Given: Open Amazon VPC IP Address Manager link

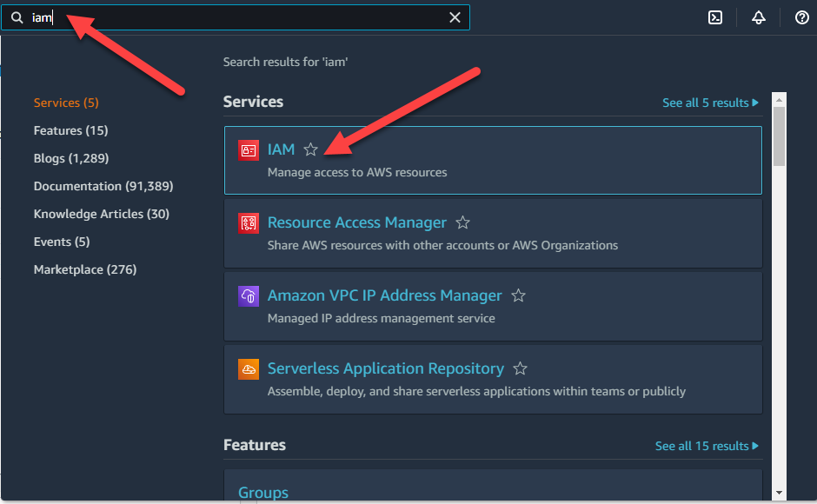Looking at the screenshot, I should [384, 295].
